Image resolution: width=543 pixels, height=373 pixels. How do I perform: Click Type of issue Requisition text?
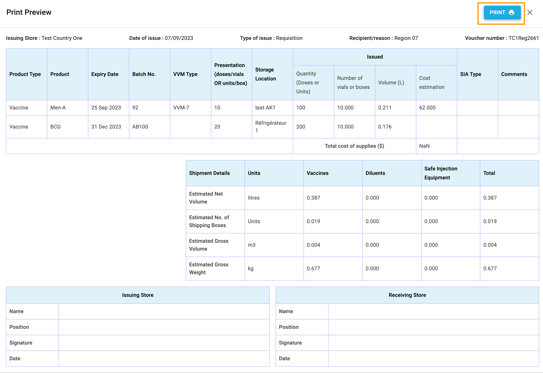coord(271,38)
